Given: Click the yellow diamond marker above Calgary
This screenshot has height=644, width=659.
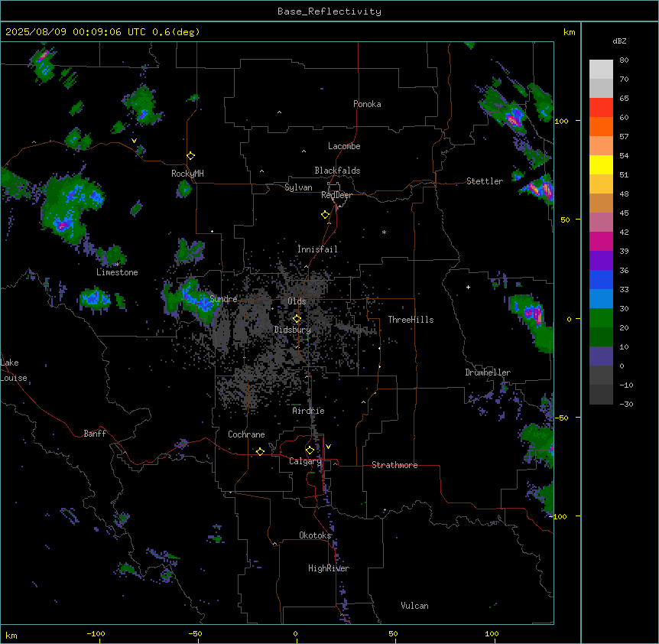Looking at the screenshot, I should (310, 450).
